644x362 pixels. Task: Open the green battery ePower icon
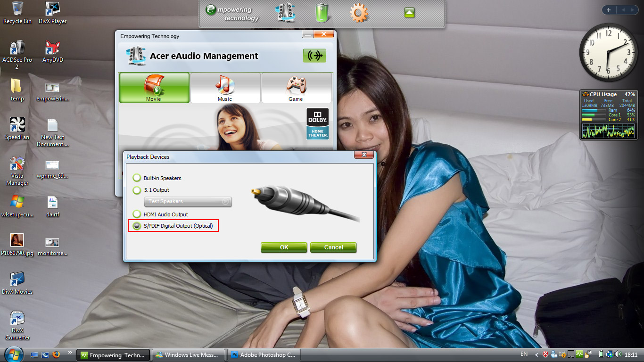[x=322, y=13]
